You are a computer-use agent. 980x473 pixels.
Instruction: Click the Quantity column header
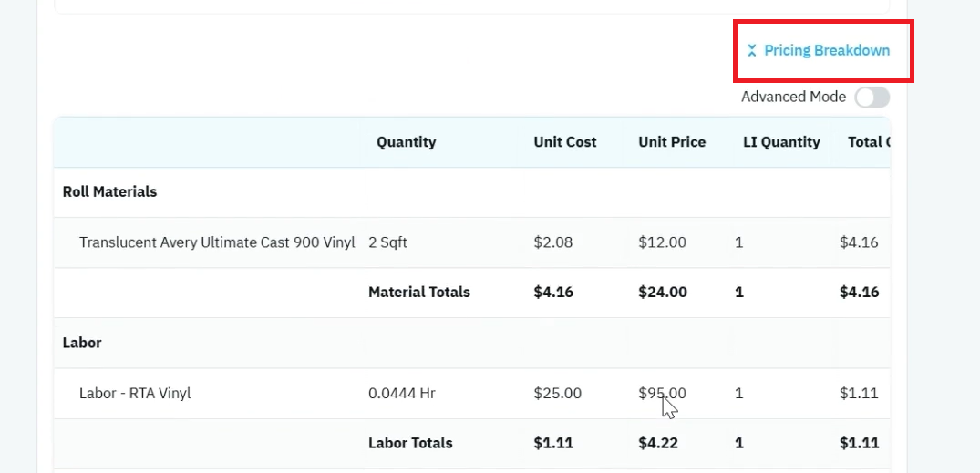pos(407,142)
